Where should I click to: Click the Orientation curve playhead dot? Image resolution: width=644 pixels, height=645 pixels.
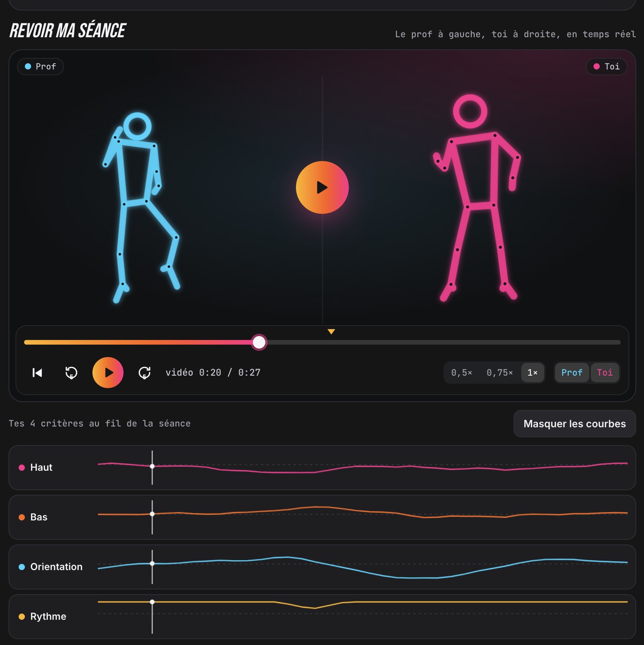click(152, 564)
